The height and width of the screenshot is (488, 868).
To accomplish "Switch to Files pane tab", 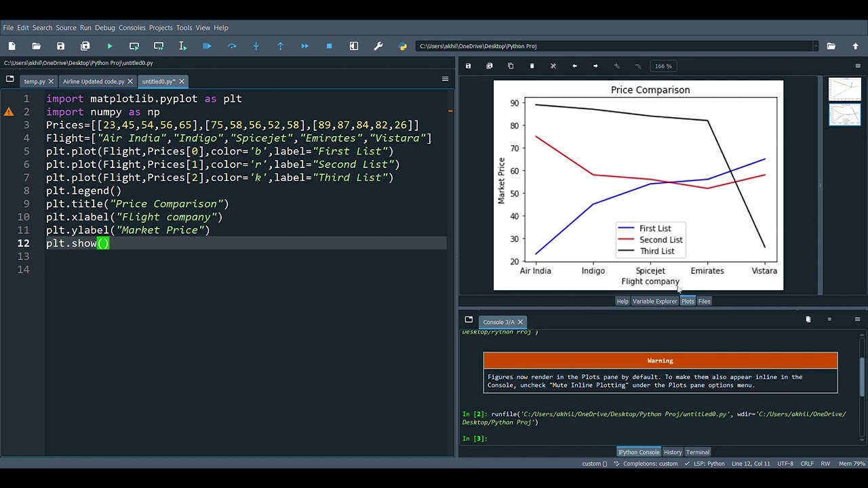I will [705, 302].
